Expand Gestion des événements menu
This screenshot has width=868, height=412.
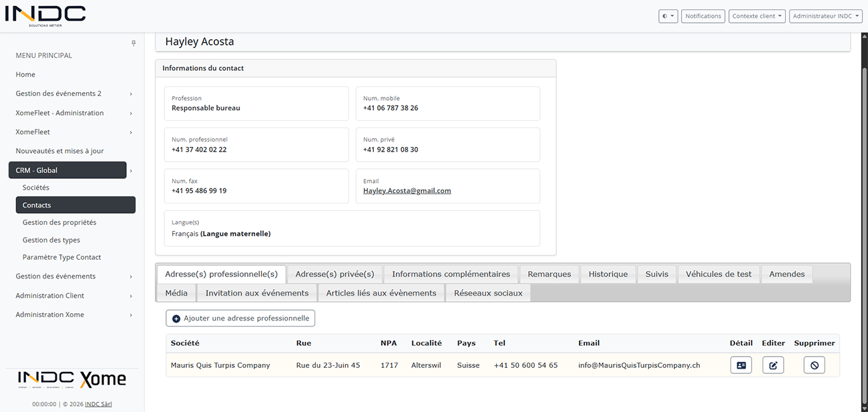72,276
